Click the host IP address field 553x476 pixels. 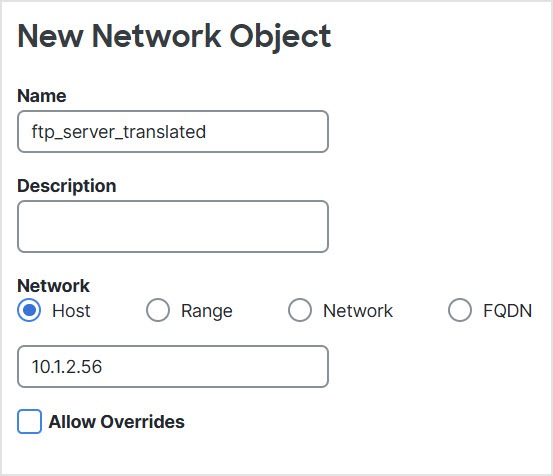click(x=173, y=366)
